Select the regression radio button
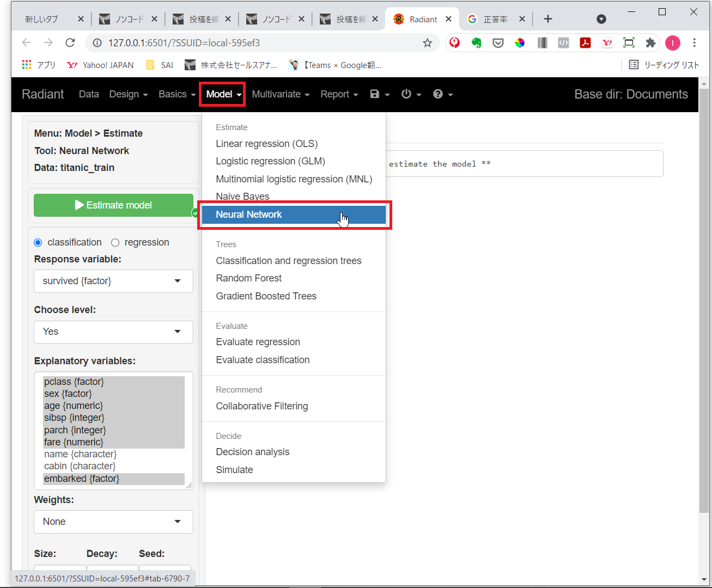The width and height of the screenshot is (712, 588). pyautogui.click(x=115, y=243)
